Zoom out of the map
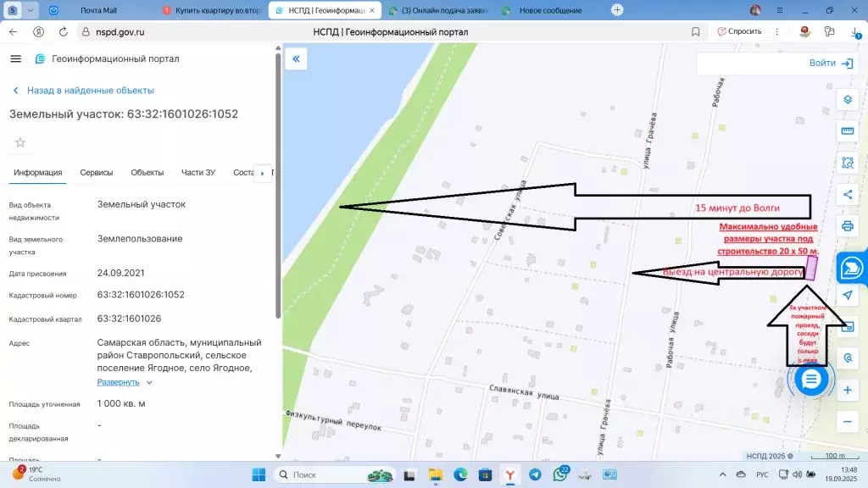The height and width of the screenshot is (488, 868). click(x=847, y=421)
